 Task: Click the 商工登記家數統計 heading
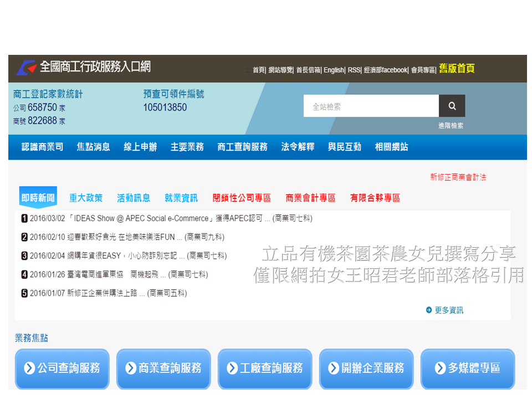click(x=48, y=94)
